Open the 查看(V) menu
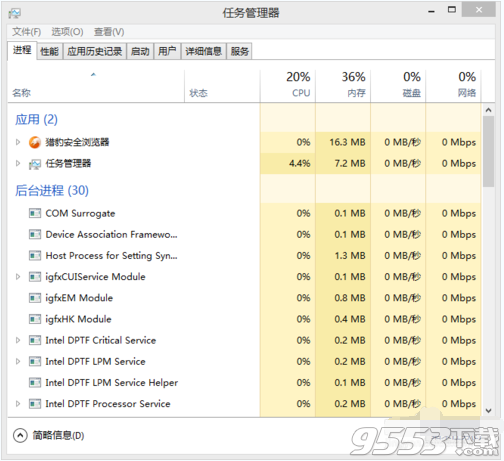Viewport: 504px width, 461px height. click(x=109, y=32)
